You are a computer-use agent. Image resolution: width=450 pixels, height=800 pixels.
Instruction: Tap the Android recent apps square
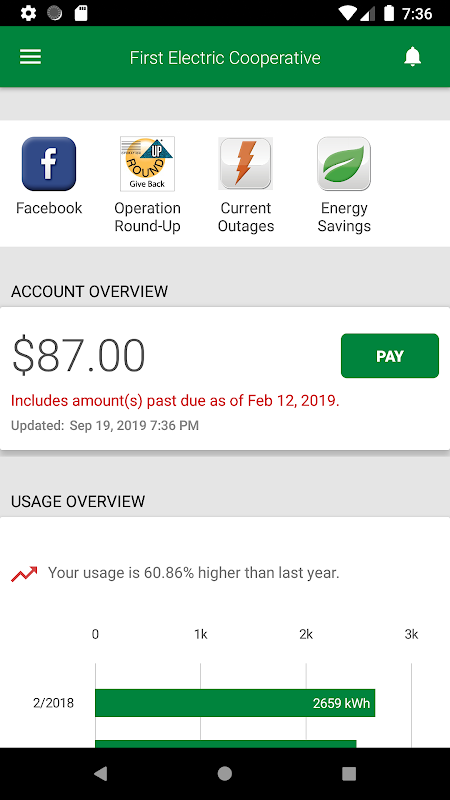349,774
